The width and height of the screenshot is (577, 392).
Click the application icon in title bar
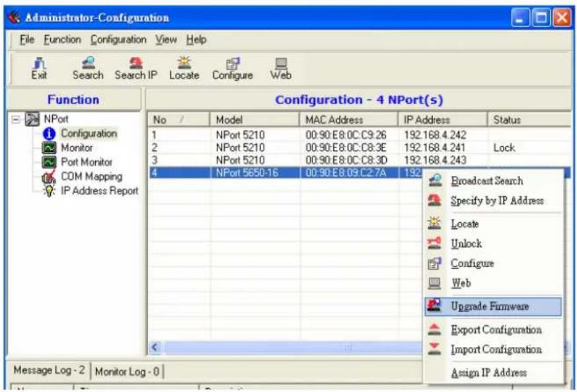(x=14, y=17)
